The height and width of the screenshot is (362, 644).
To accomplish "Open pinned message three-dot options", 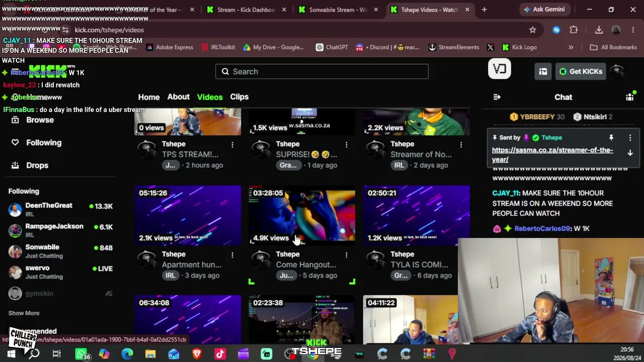I will 630,138.
